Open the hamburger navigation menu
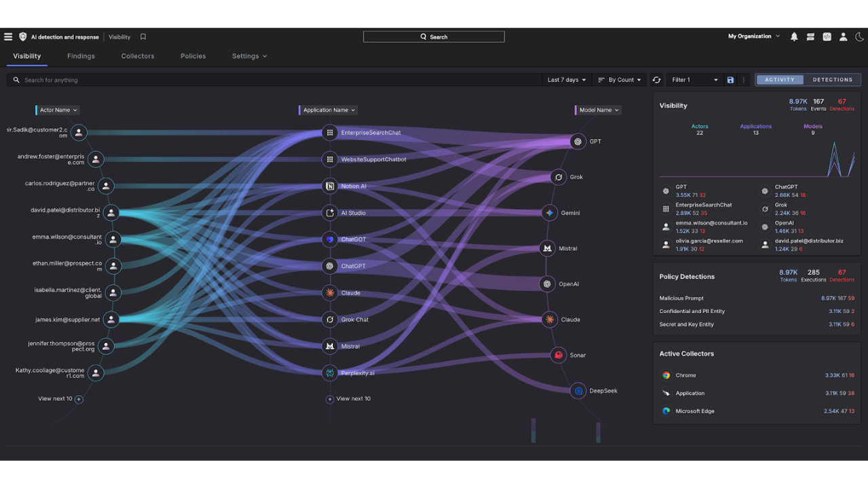868x488 pixels. coord(8,37)
